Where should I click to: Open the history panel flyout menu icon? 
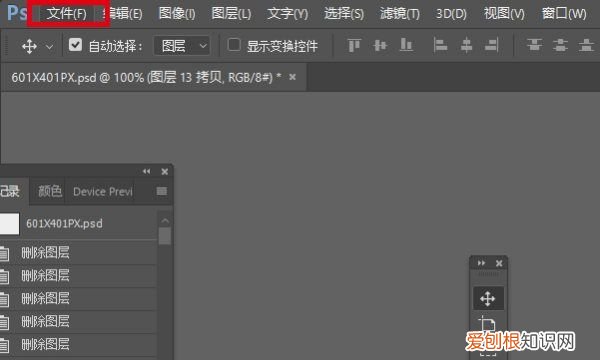(162, 191)
